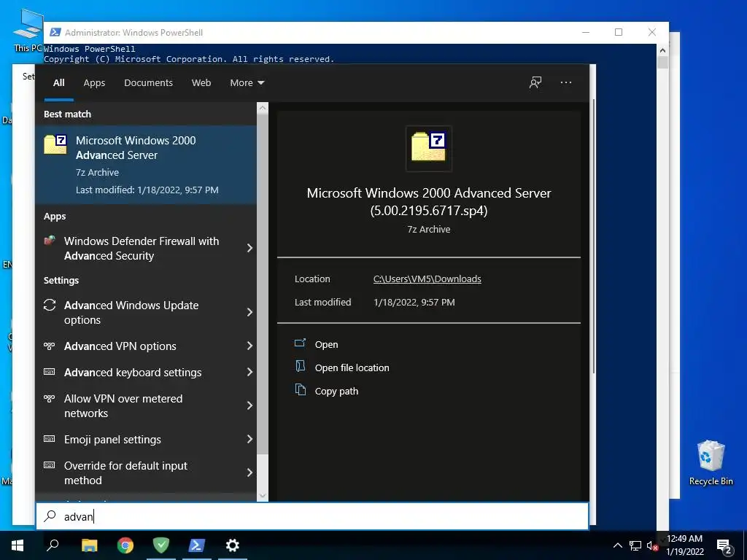Select Windows Defender Firewall with Advanced Security
The image size is (747, 560).
(x=146, y=248)
